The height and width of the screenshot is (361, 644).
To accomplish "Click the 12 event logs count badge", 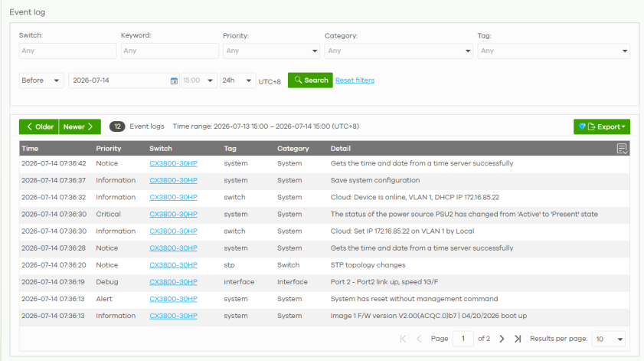I will (x=117, y=126).
